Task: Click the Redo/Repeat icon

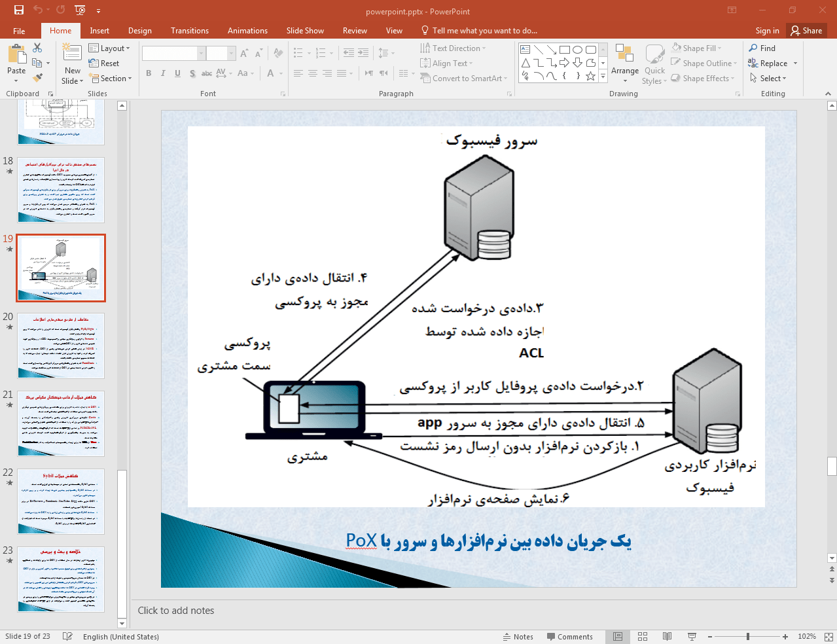Action: click(x=60, y=10)
